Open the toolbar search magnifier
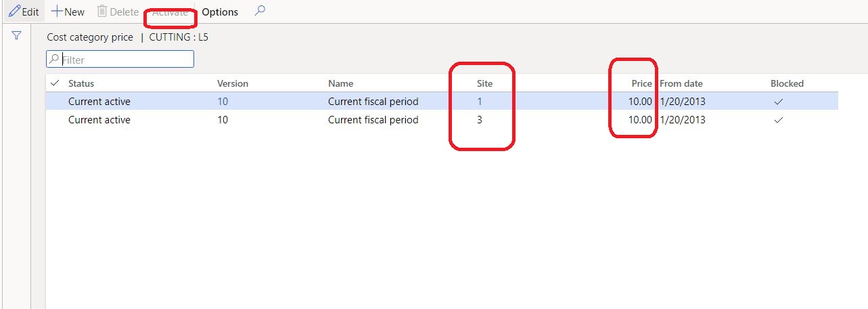 [260, 12]
